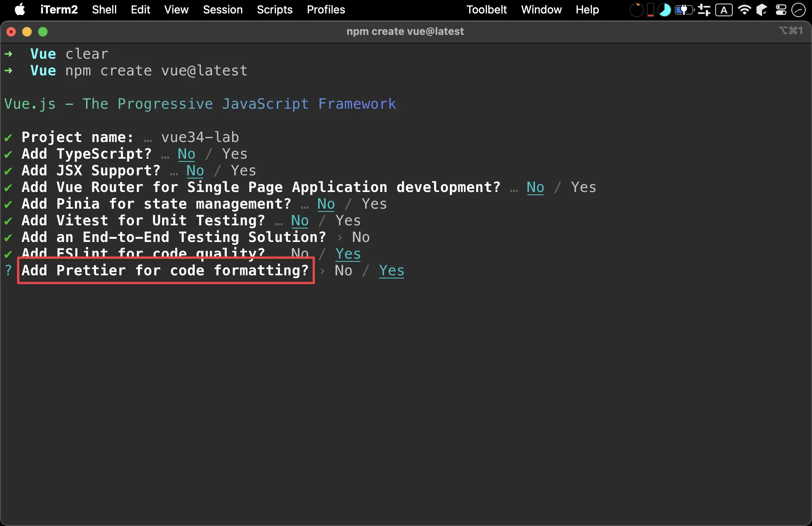Open the input source 'A' menu

(x=724, y=10)
